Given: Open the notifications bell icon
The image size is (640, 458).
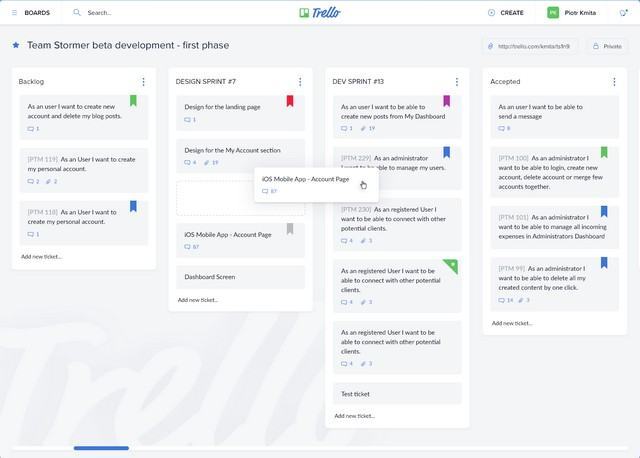Looking at the screenshot, I should pos(623,13).
